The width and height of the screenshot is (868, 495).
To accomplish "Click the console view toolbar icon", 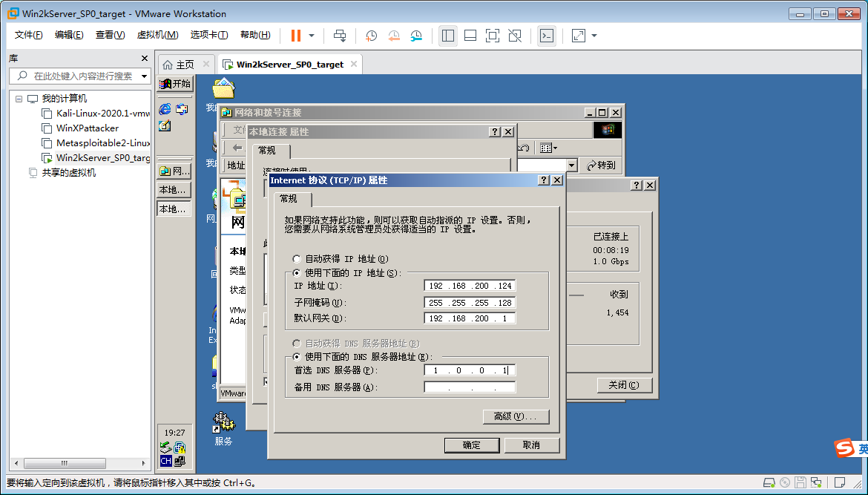I will pos(546,36).
